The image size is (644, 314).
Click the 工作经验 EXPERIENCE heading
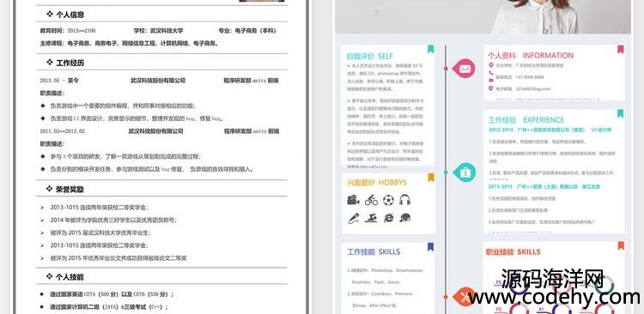pos(526,120)
